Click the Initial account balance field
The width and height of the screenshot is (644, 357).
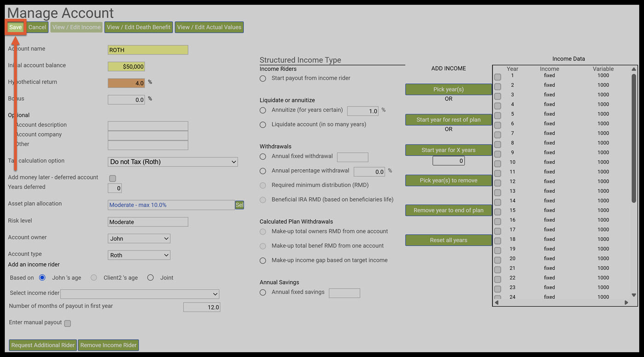(126, 67)
